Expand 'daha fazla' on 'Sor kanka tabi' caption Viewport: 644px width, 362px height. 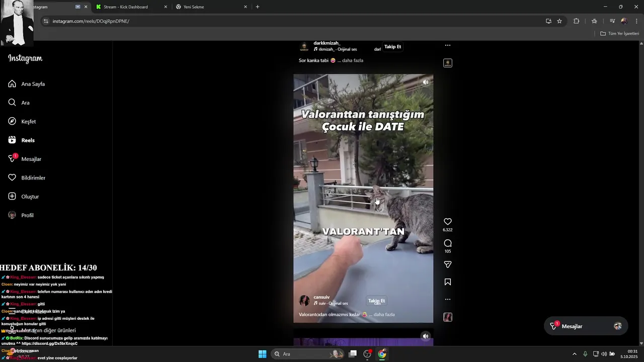pos(352,60)
